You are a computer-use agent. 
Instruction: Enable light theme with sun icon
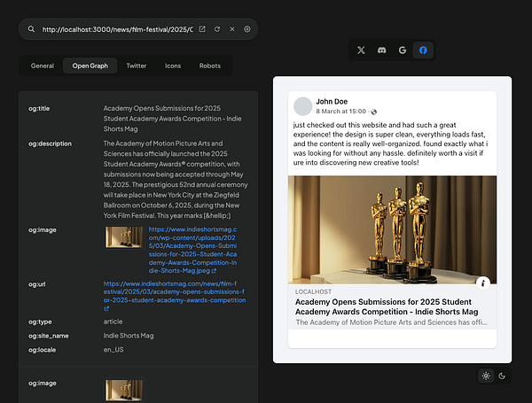pyautogui.click(x=486, y=376)
